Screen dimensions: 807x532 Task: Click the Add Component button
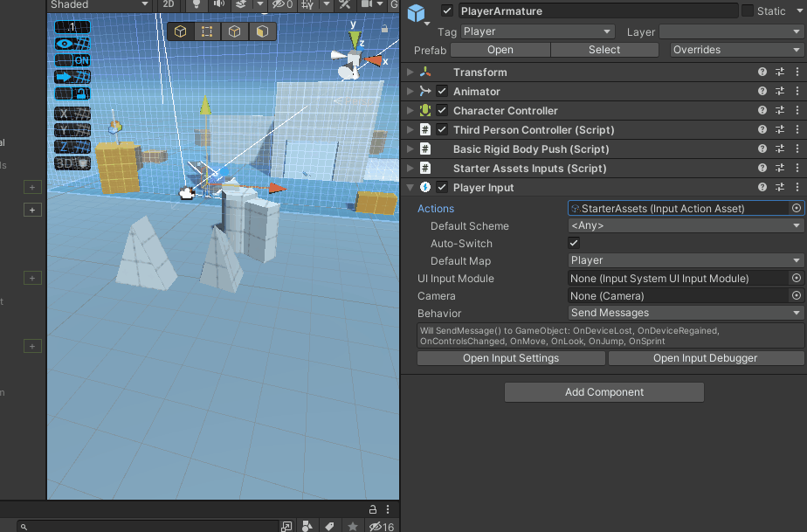coord(604,392)
